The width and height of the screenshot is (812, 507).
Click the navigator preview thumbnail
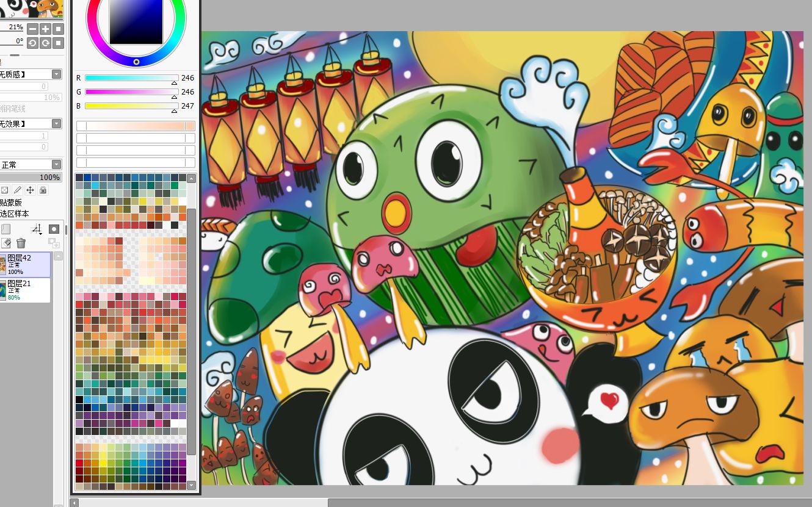coord(32,9)
